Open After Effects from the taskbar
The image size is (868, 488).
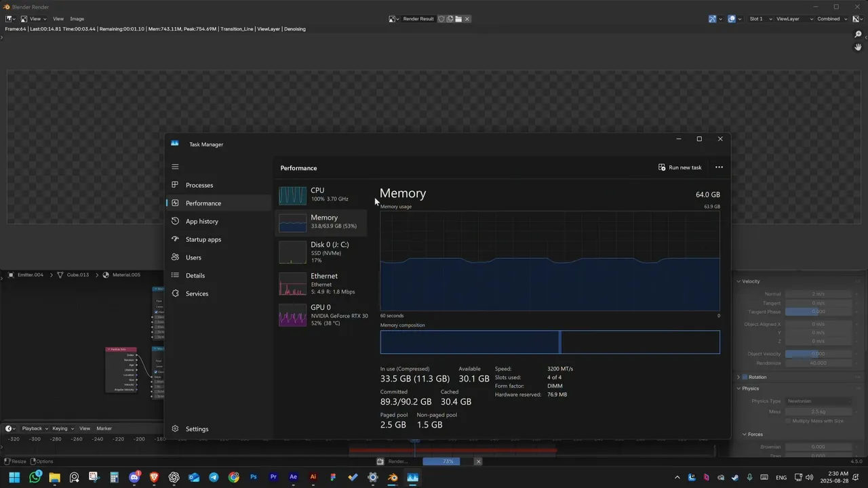tap(293, 477)
